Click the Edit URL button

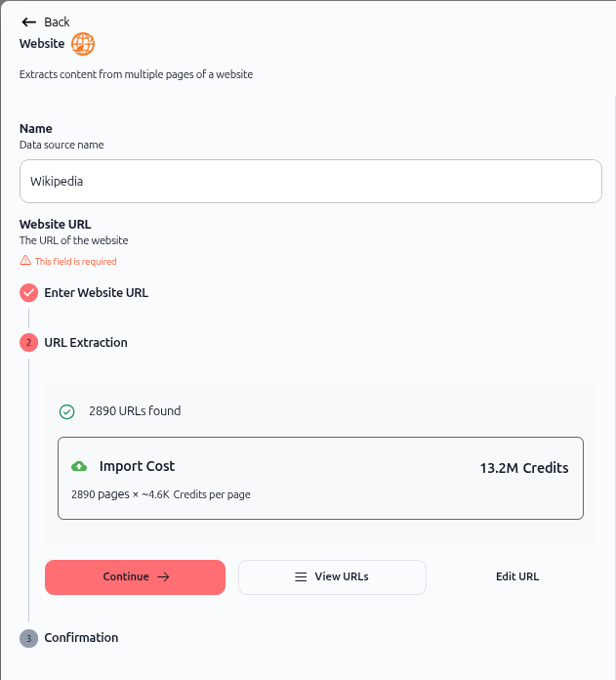tap(517, 576)
